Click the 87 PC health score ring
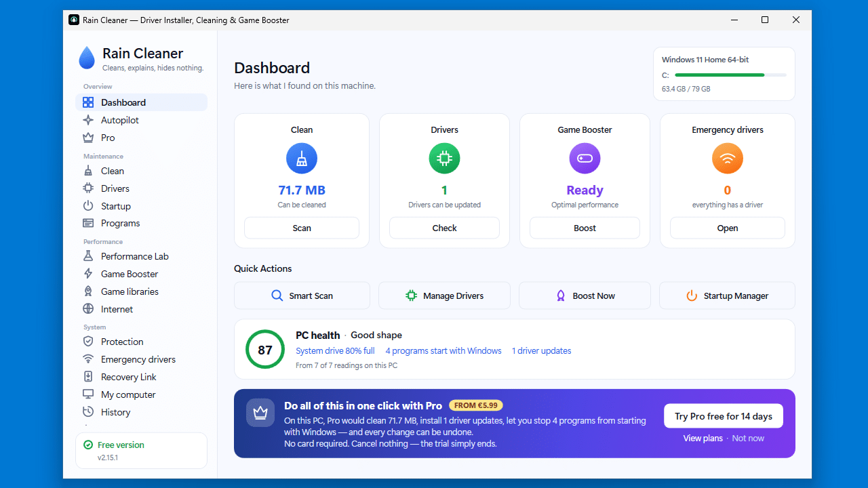Viewport: 868px width, 488px height. tap(265, 350)
